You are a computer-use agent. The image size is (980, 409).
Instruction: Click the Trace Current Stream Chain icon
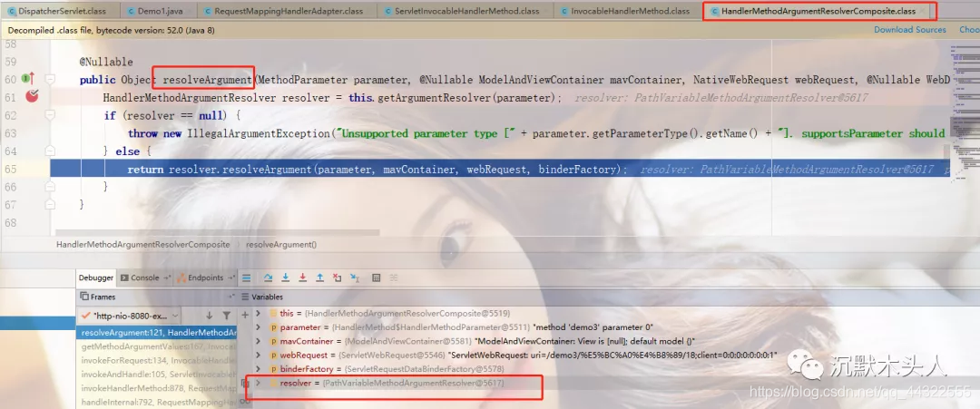(394, 278)
